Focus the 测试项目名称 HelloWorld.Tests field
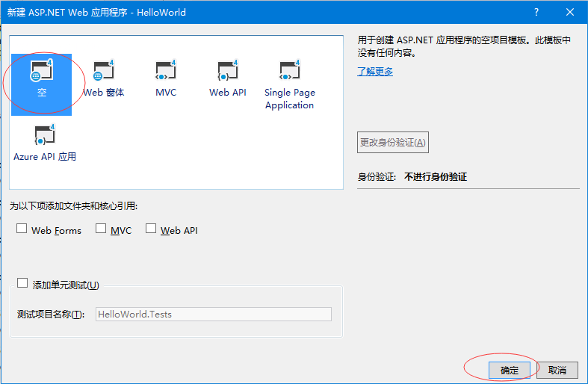This screenshot has width=588, height=384. 214,315
